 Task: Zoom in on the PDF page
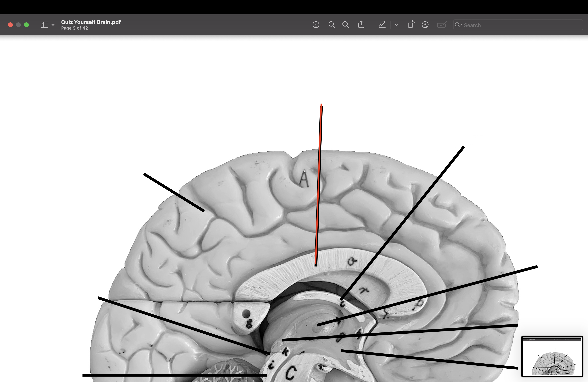[345, 25]
